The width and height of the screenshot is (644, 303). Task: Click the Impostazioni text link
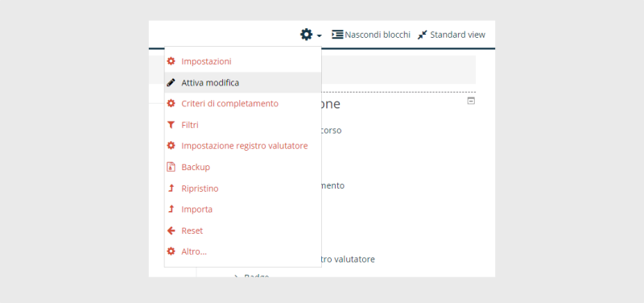point(207,62)
